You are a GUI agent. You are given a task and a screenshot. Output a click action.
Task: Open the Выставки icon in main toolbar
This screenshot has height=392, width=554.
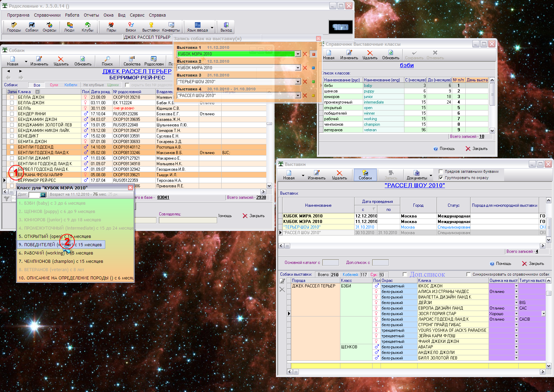pos(151,27)
